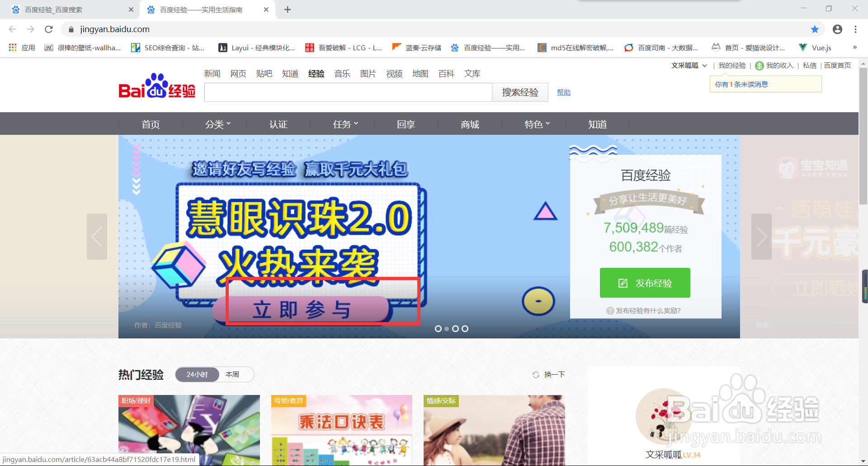Screen dimensions: 868x466
Task: Select the second banner carousel dot
Action: click(x=447, y=329)
